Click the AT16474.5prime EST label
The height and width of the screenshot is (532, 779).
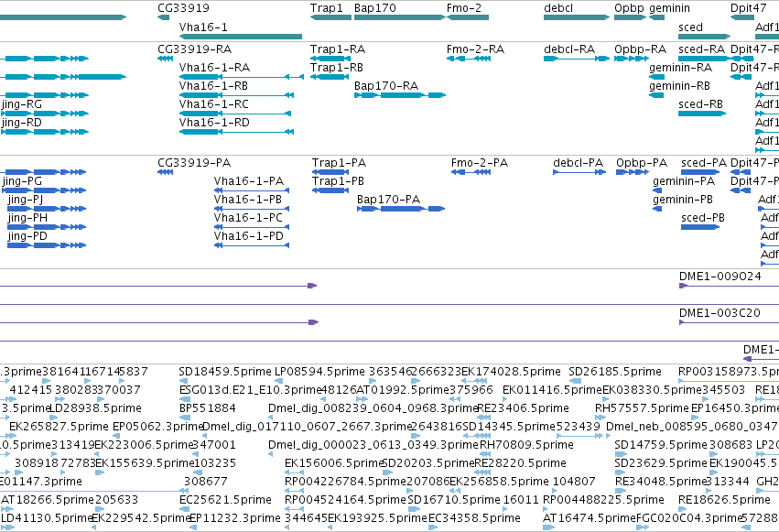pos(590,518)
